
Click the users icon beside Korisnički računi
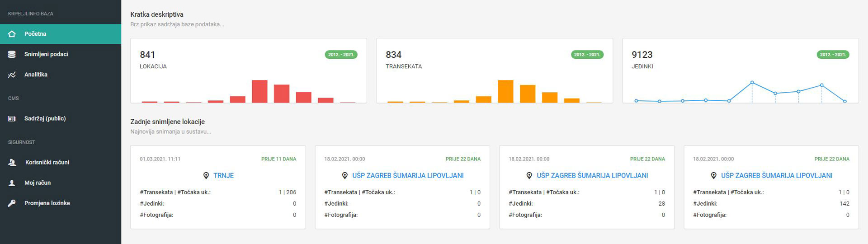click(12, 162)
